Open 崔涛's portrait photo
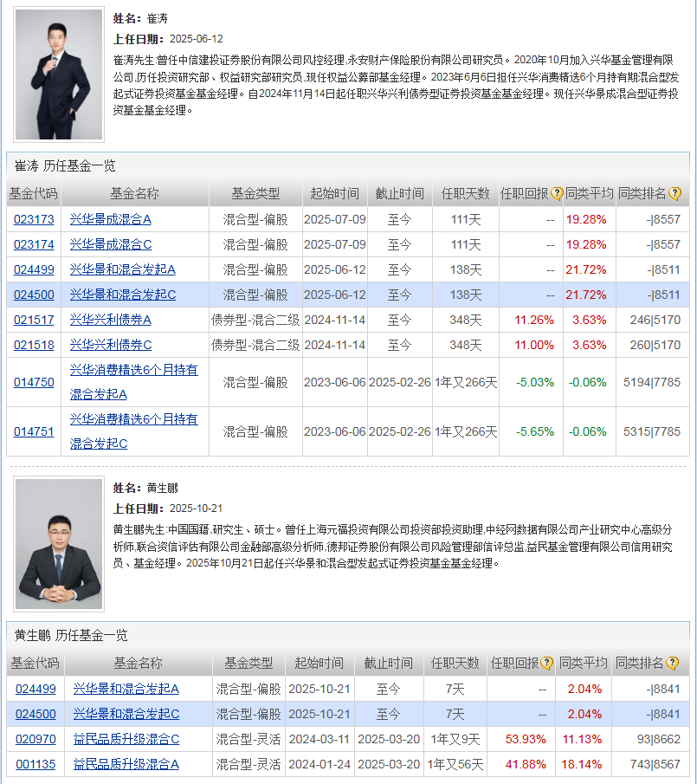Screen dimensions: 697x784 point(59,75)
